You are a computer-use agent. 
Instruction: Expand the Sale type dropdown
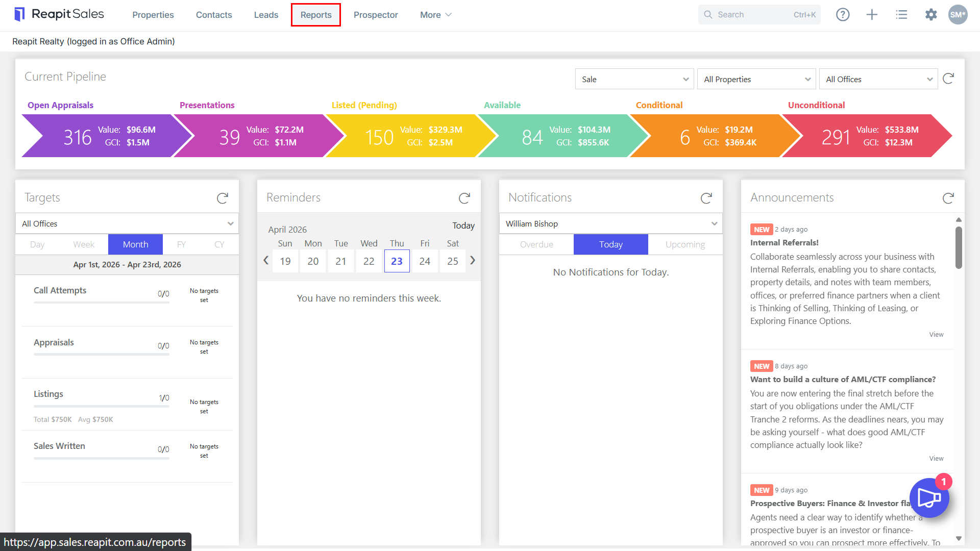click(x=634, y=79)
